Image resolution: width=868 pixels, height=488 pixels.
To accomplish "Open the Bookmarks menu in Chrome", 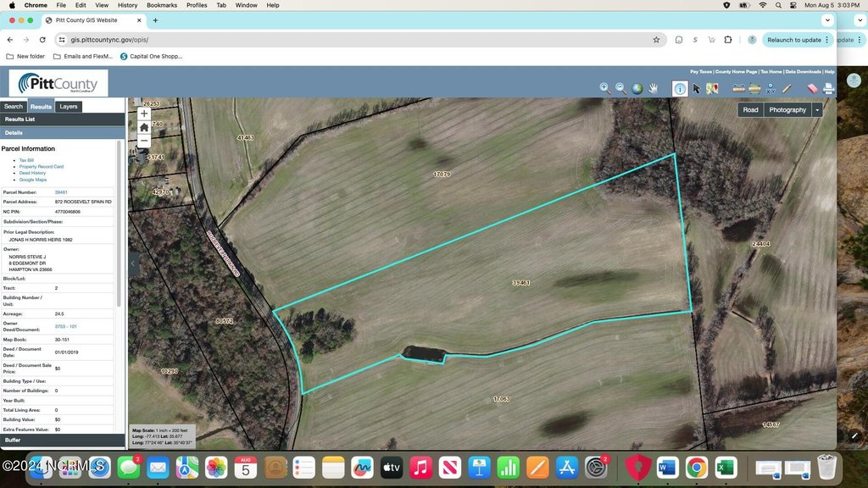I will (x=162, y=5).
